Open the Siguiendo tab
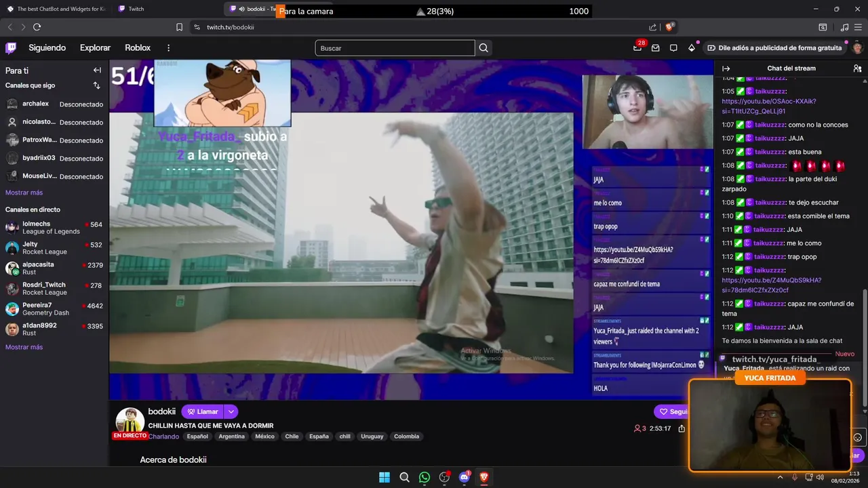The image size is (868, 488). tap(47, 47)
